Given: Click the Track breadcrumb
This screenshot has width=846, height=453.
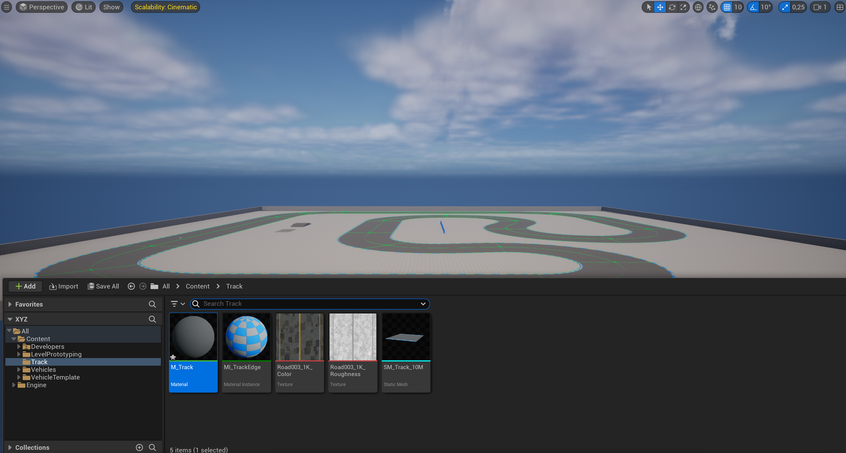Looking at the screenshot, I should [x=234, y=286].
